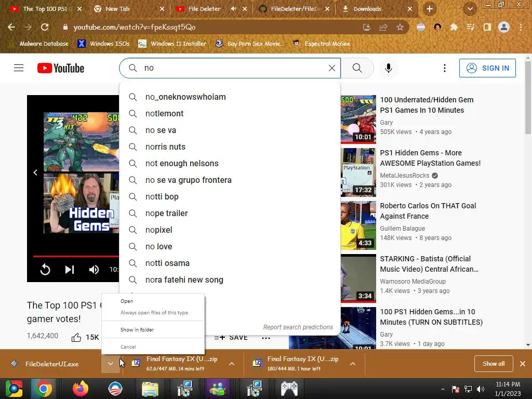
Task: Show hidden system tray icons
Action: (x=443, y=389)
